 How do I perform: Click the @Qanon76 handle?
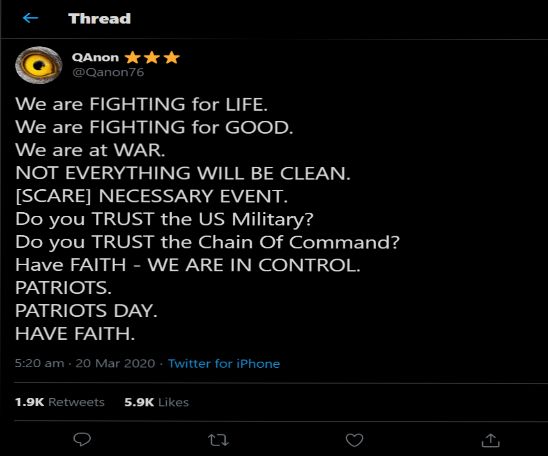click(x=108, y=72)
